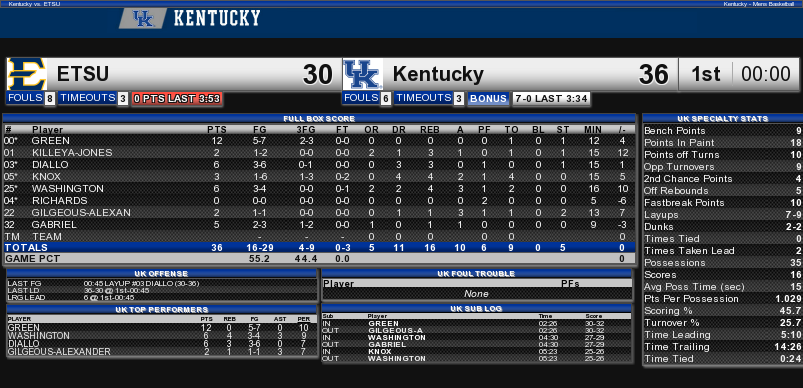Open the UK SUB LOG panel header
This screenshot has height=388, width=803.
[x=477, y=309]
